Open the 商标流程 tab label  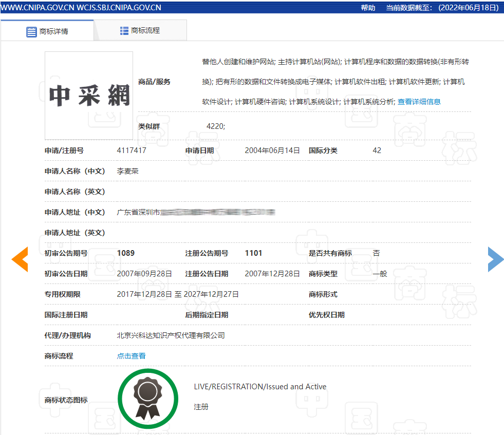[x=145, y=31]
